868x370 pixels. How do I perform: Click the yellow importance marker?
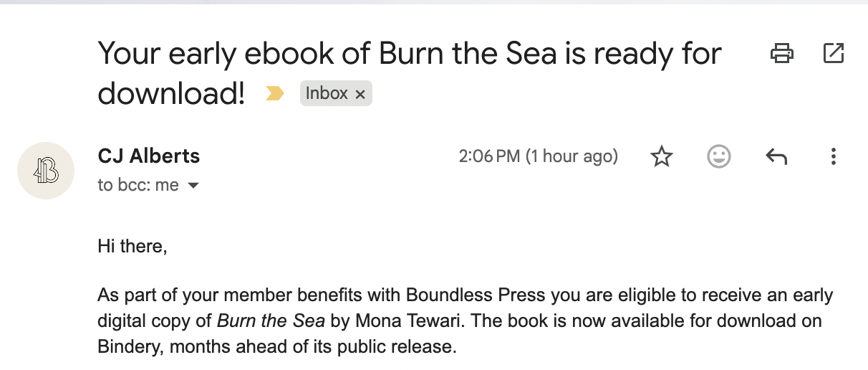(x=274, y=93)
